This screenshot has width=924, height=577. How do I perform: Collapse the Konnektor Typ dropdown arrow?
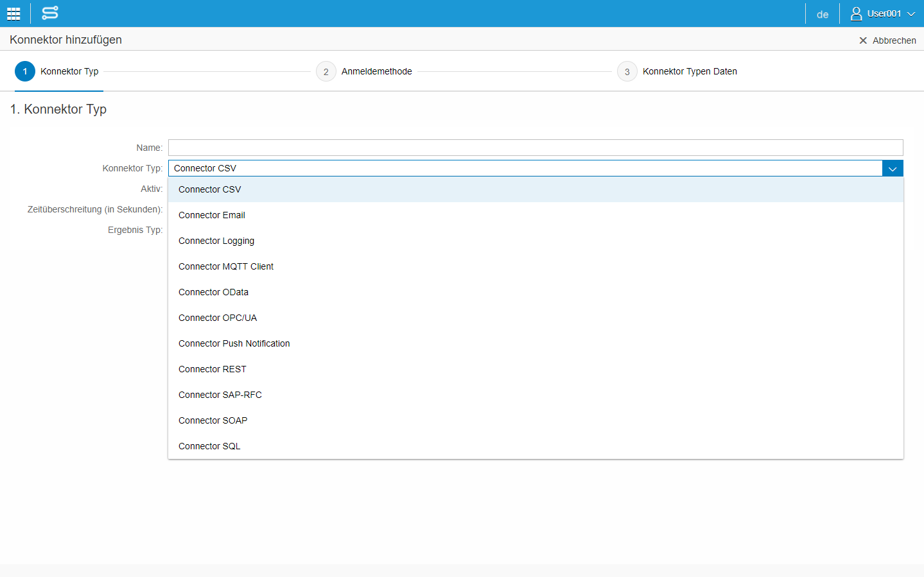tap(893, 168)
